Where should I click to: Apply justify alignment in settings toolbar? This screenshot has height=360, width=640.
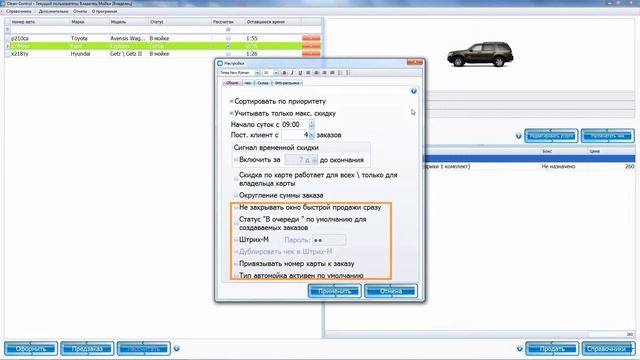click(x=332, y=73)
